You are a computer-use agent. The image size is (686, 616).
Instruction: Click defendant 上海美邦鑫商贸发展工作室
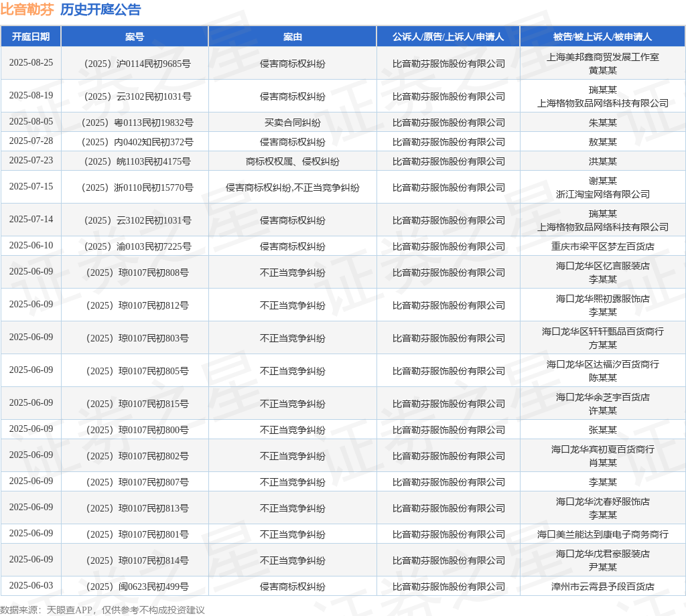tap(603, 58)
